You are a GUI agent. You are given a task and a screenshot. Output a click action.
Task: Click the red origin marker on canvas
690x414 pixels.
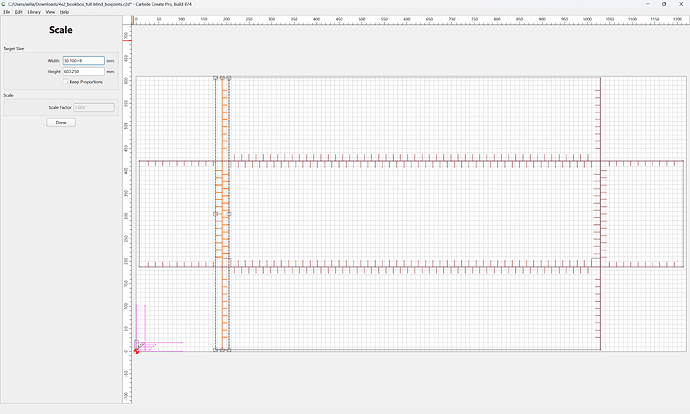tap(136, 351)
